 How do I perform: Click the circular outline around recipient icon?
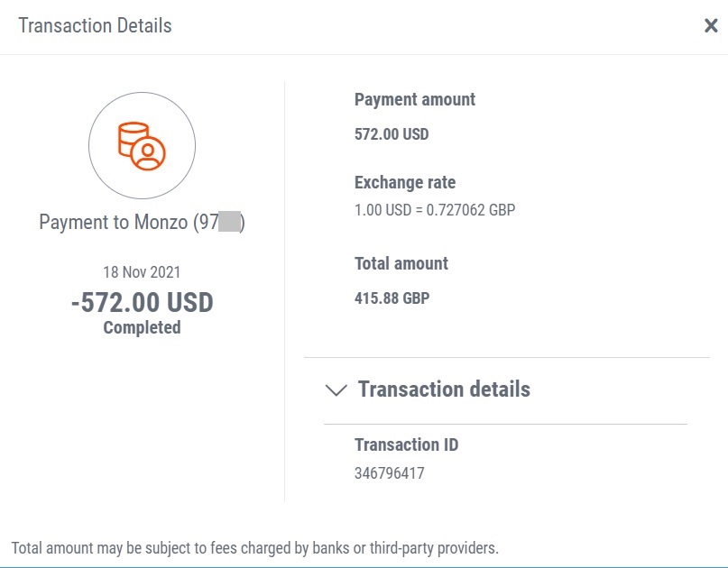tap(142, 146)
